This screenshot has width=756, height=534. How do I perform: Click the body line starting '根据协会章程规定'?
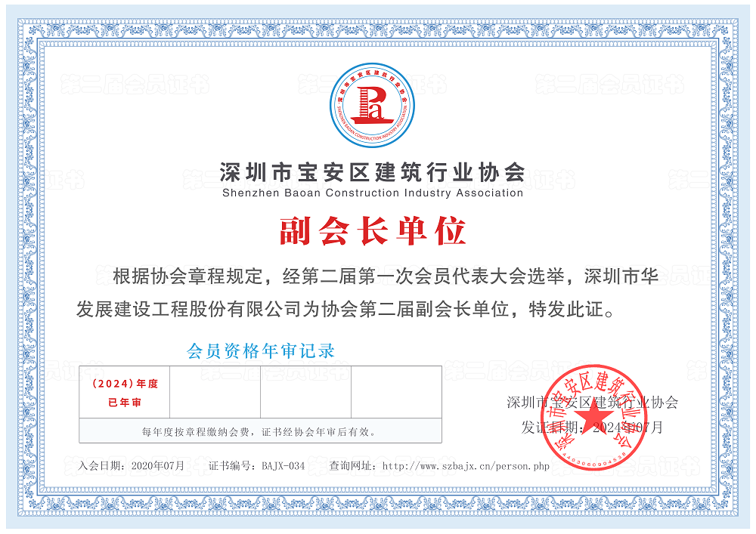pyautogui.click(x=386, y=276)
